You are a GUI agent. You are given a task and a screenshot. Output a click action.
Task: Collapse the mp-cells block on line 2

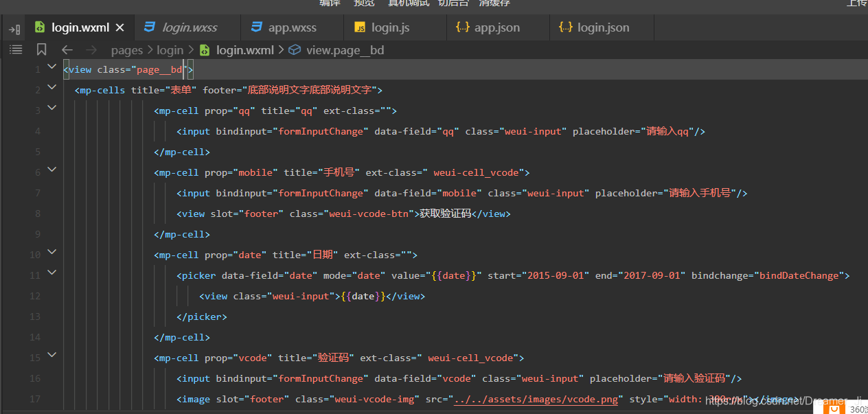click(x=52, y=88)
